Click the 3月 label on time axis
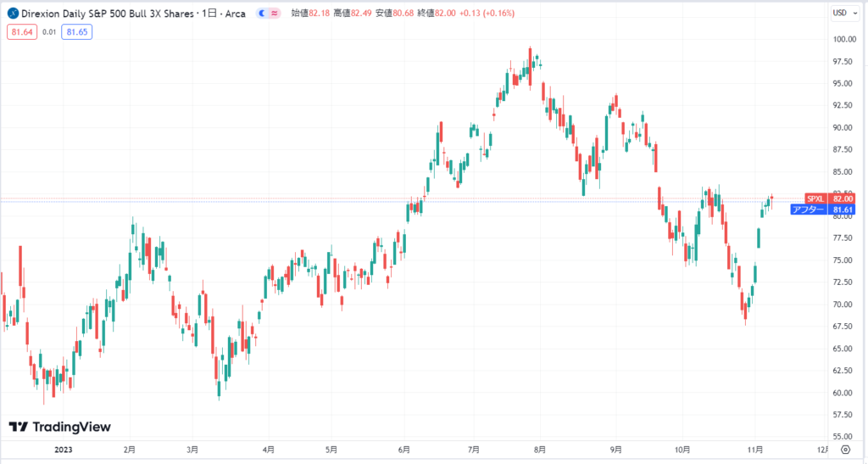Image resolution: width=868 pixels, height=464 pixels. tap(192, 450)
